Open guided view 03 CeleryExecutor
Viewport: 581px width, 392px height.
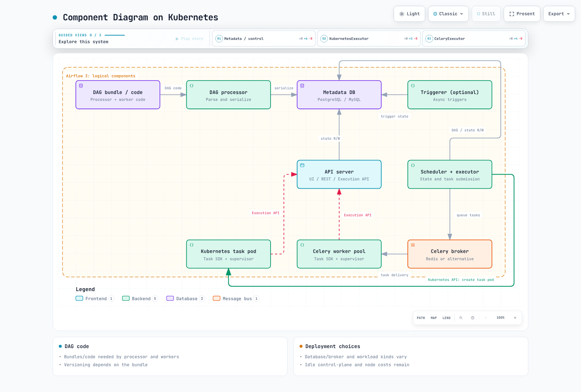point(474,38)
